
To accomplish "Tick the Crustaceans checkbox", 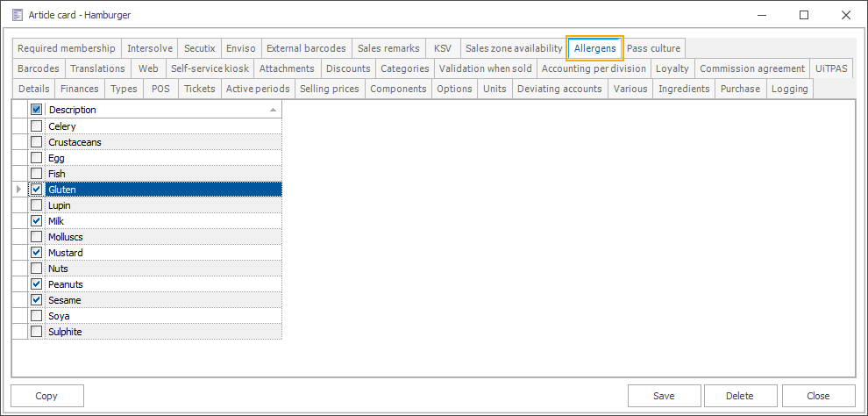I will tap(36, 142).
